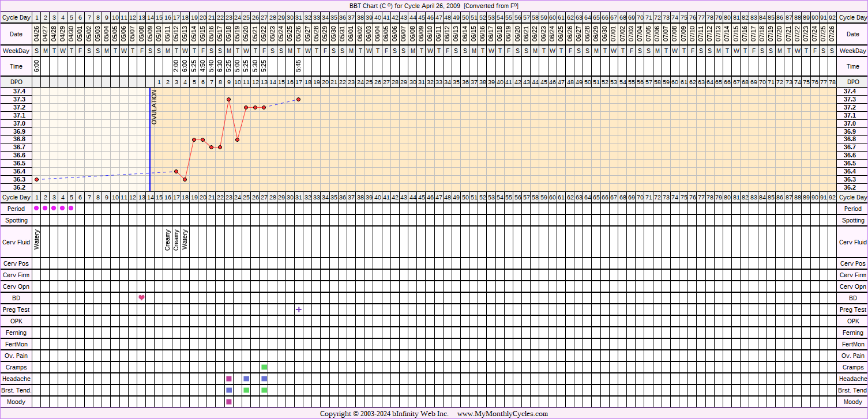
Task: Click the Watery entry on cycle day 18
Action: tap(185, 240)
